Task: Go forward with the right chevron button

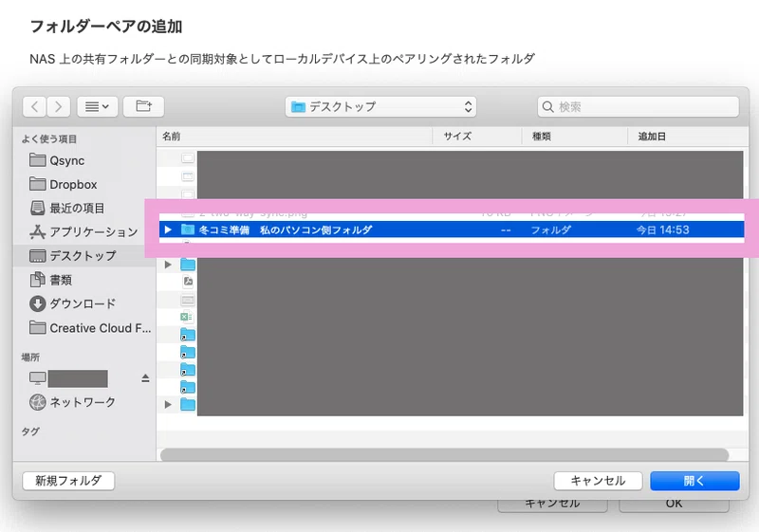Action: [59, 106]
